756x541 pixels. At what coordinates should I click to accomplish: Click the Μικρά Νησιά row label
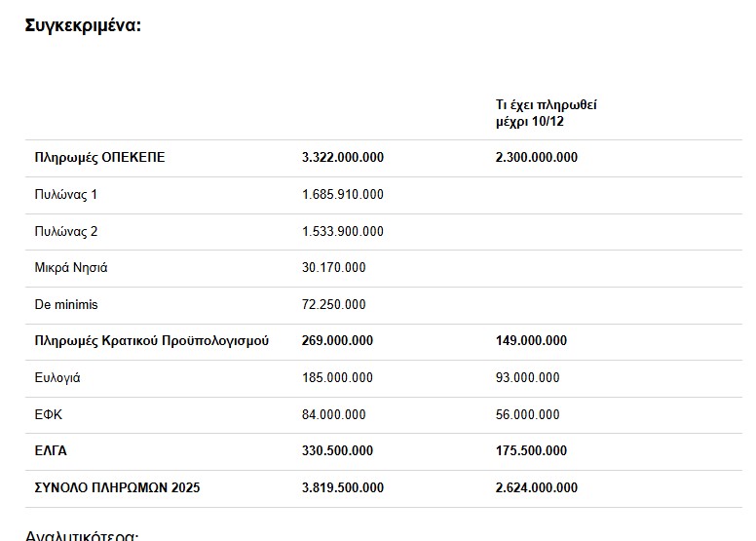[71, 268]
